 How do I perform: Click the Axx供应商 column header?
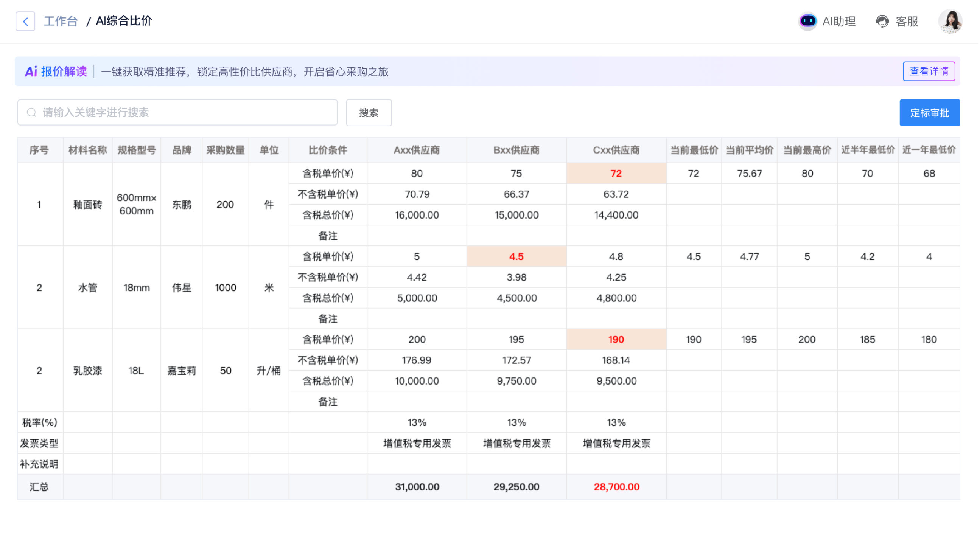[x=417, y=150]
